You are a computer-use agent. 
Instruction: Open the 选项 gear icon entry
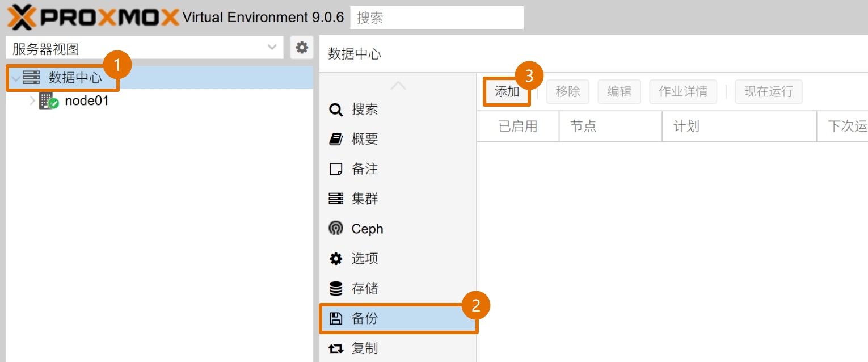pos(336,259)
